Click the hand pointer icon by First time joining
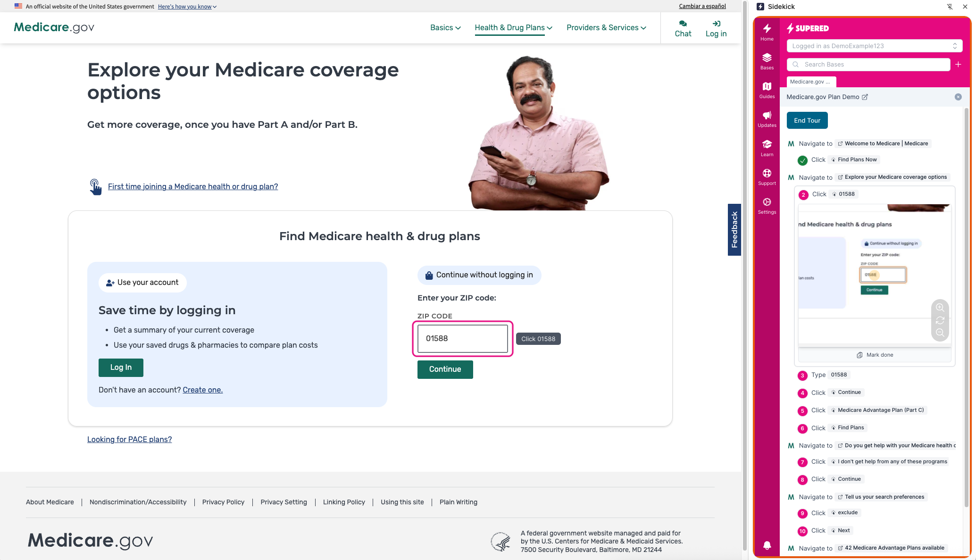 (95, 187)
